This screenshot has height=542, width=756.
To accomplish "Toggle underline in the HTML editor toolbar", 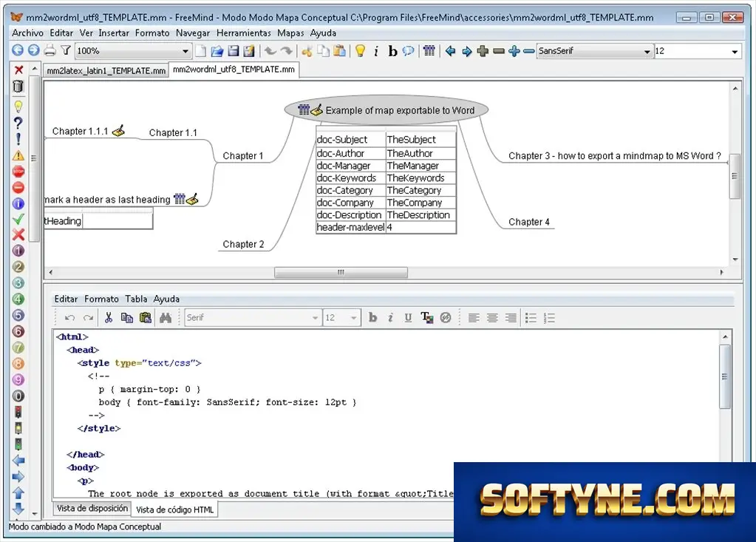I will pos(409,317).
